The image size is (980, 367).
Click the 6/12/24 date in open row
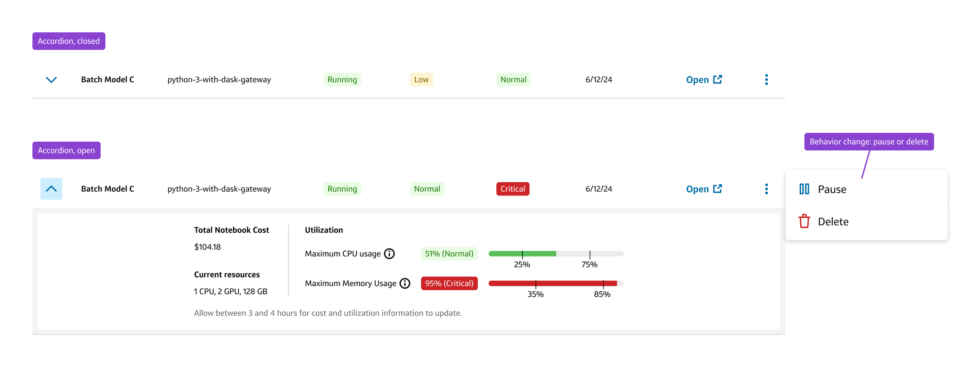click(x=599, y=189)
